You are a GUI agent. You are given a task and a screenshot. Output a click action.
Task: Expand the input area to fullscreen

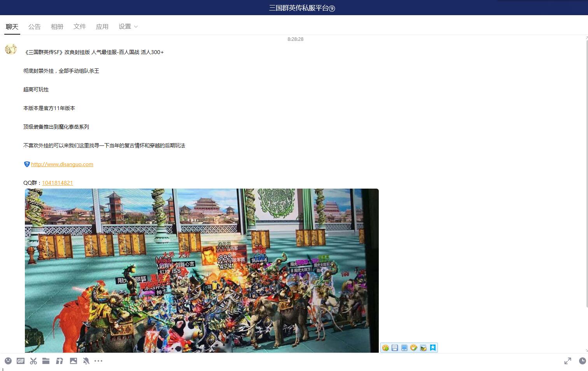click(x=568, y=361)
